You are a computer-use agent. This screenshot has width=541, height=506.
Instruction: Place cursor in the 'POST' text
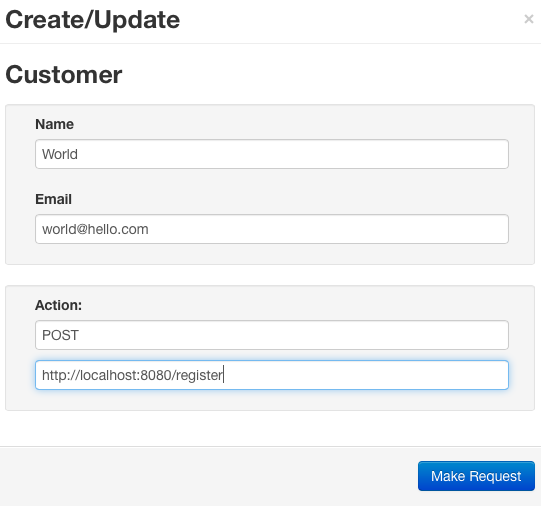click(60, 335)
